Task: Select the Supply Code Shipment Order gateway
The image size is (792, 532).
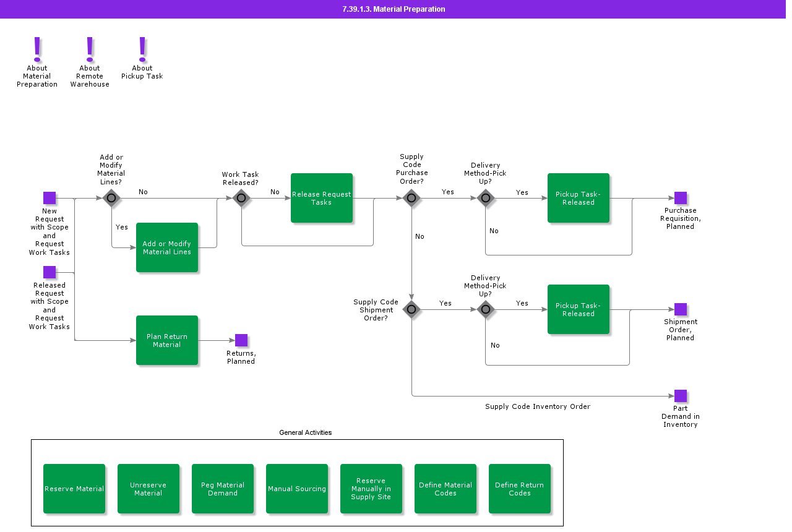Action: point(411,309)
